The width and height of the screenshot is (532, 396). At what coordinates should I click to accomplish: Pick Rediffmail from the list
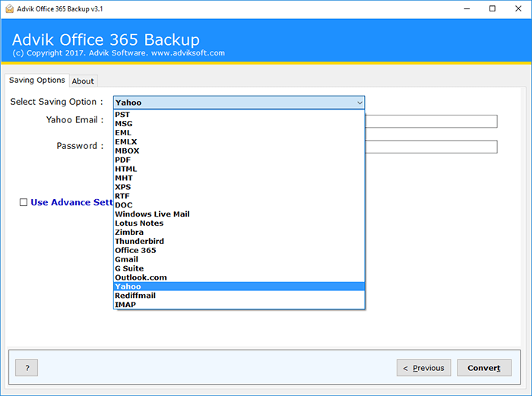tap(239, 296)
